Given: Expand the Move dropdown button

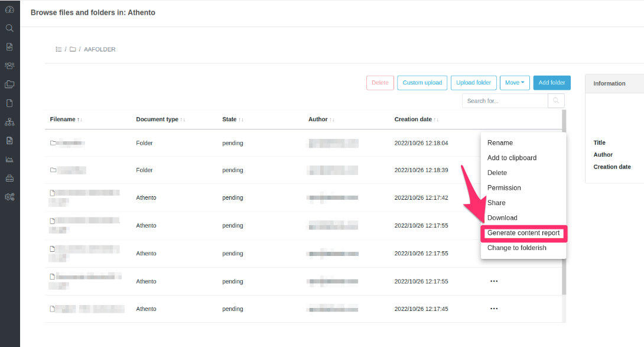Looking at the screenshot, I should tap(514, 83).
